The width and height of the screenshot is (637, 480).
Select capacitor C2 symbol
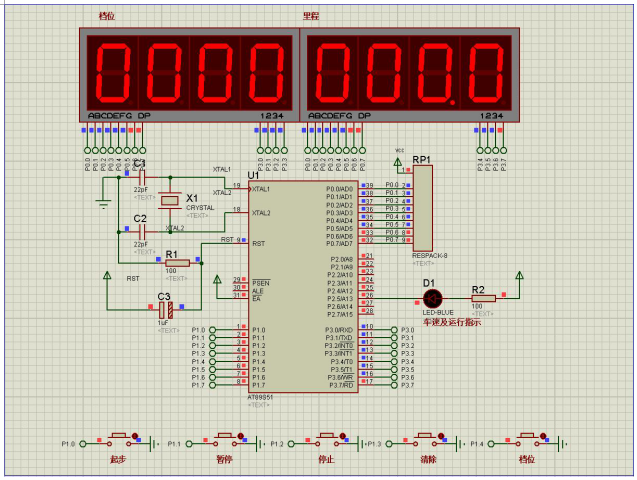pos(142,232)
